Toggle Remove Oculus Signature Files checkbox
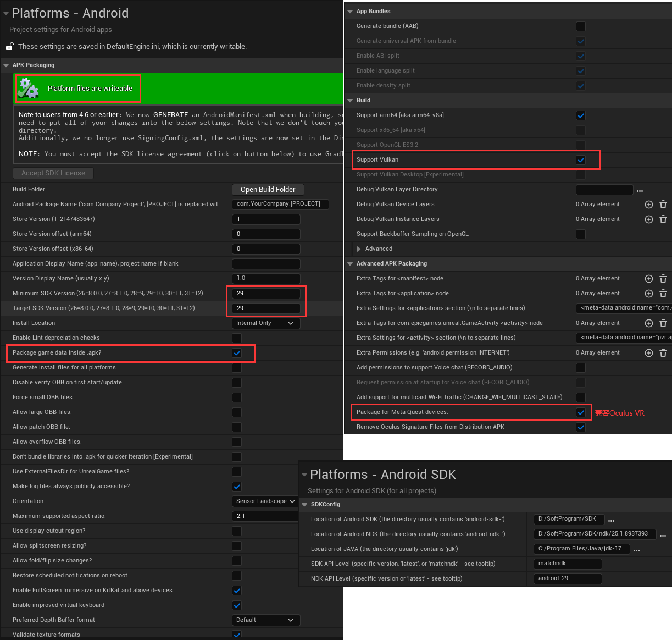The image size is (672, 640). pos(581,427)
